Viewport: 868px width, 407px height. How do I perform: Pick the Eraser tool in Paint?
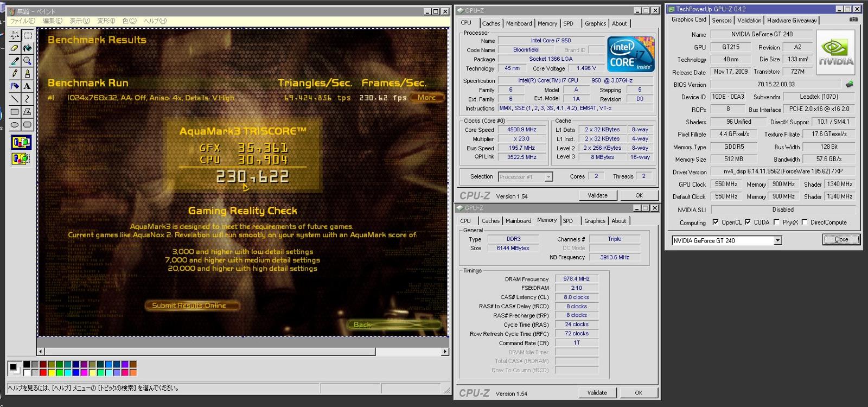pos(15,48)
